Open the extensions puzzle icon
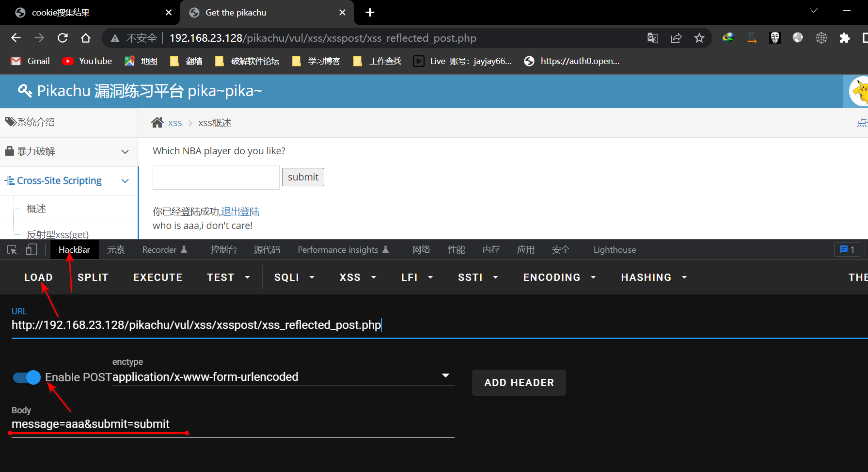868x472 pixels. tap(844, 38)
